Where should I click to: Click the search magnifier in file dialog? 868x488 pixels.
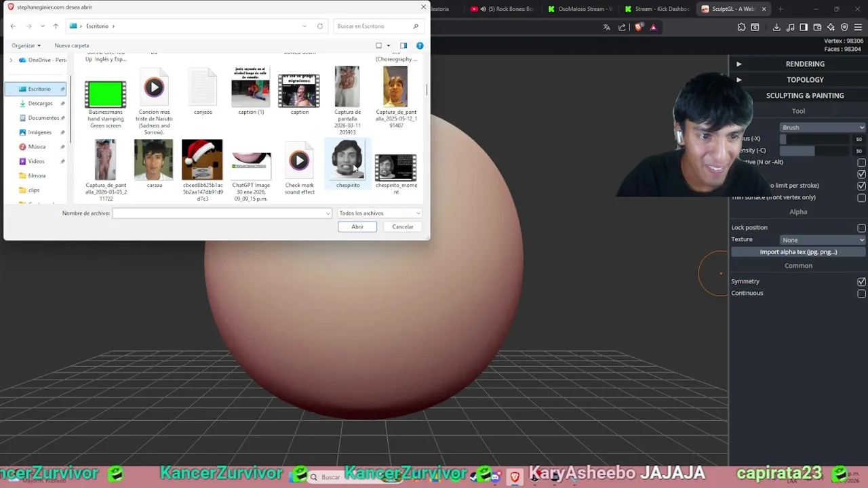(416, 26)
